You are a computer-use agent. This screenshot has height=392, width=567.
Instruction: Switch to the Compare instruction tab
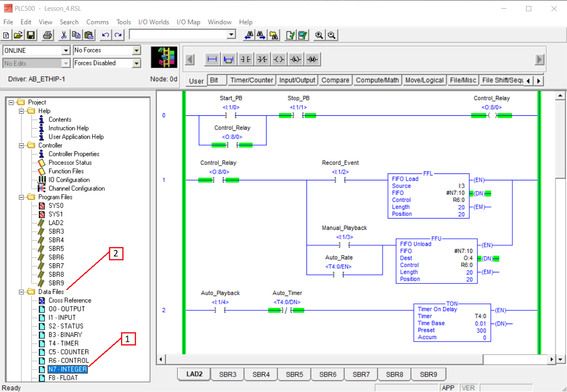pos(335,80)
